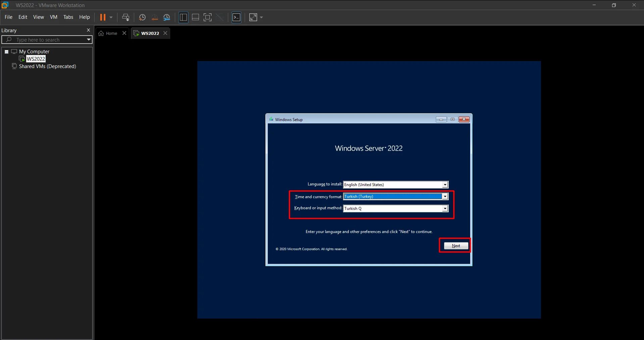Open the Help menu

[x=85, y=17]
